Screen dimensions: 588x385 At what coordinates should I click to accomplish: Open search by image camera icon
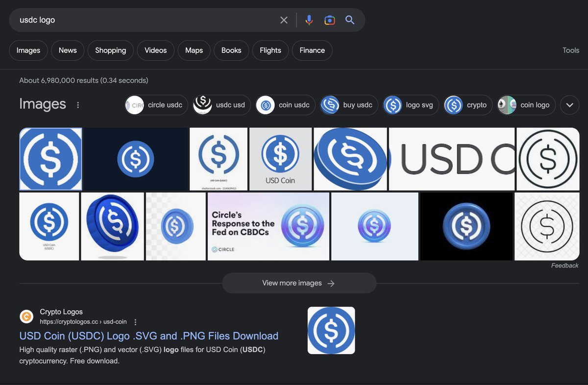tap(330, 20)
